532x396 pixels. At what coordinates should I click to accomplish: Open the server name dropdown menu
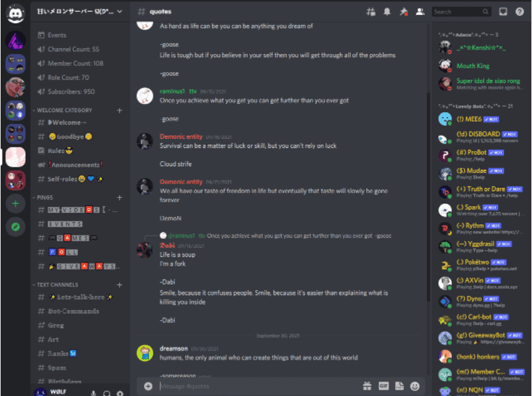pos(79,11)
